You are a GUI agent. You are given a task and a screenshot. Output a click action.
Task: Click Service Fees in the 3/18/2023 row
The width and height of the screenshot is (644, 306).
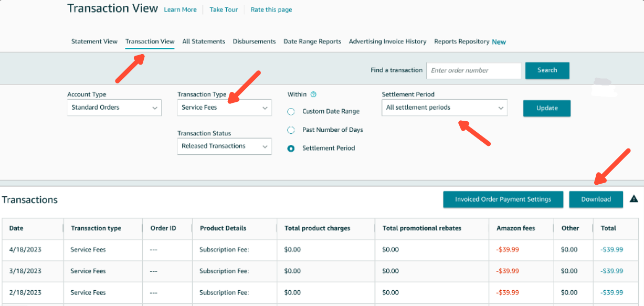coord(88,271)
